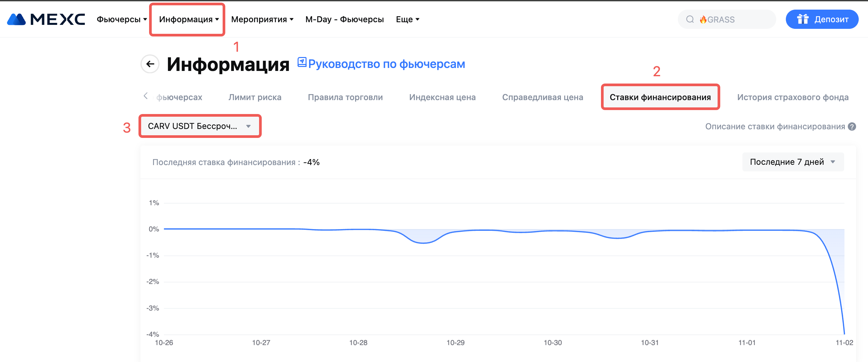Open the Фьючерсы dropdown menu

pyautogui.click(x=122, y=19)
